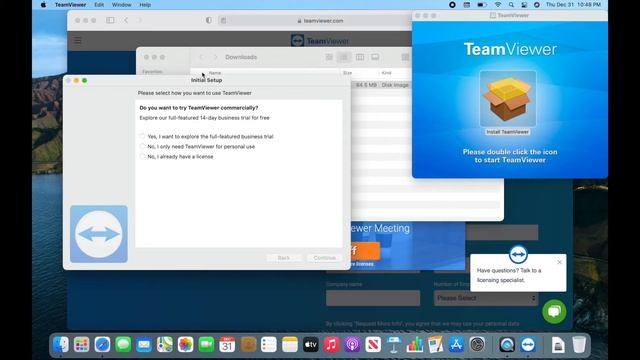Image resolution: width=640 pixels, height=360 pixels.
Task: Open Mail from the Dock
Action: pyautogui.click(x=144, y=345)
